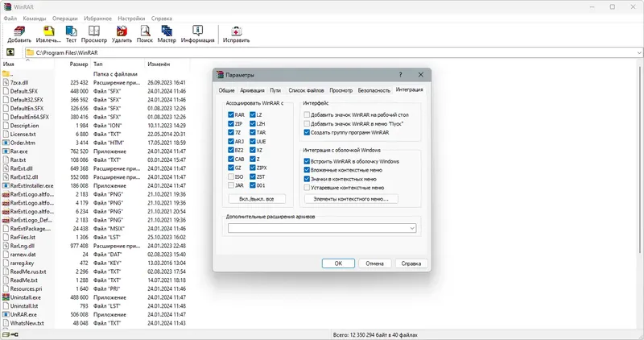Confirm settings with the OK button

pos(338,263)
